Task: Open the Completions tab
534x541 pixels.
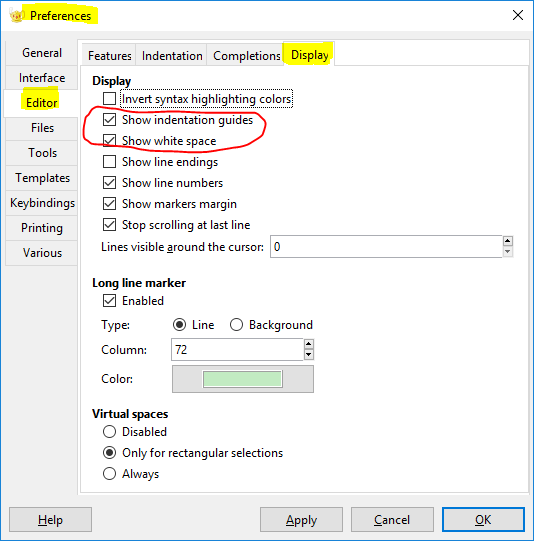Action: click(246, 56)
